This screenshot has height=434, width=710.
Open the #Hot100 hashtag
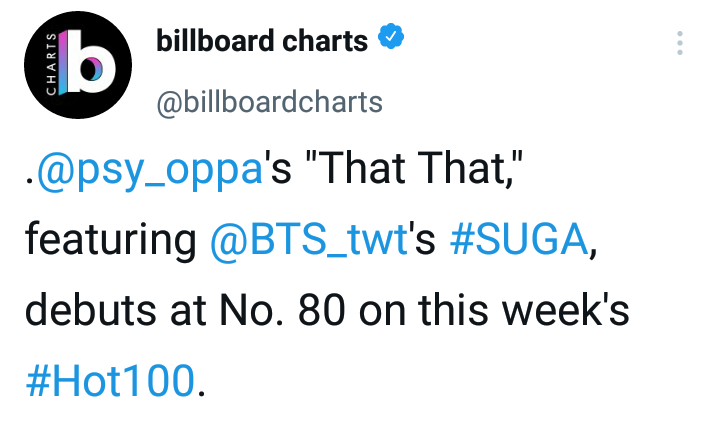[x=110, y=381]
